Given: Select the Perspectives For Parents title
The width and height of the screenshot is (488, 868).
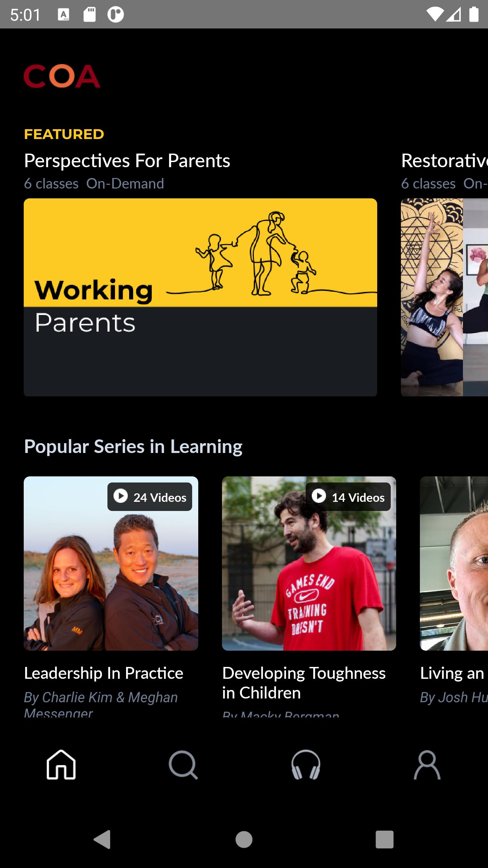Looking at the screenshot, I should [127, 161].
